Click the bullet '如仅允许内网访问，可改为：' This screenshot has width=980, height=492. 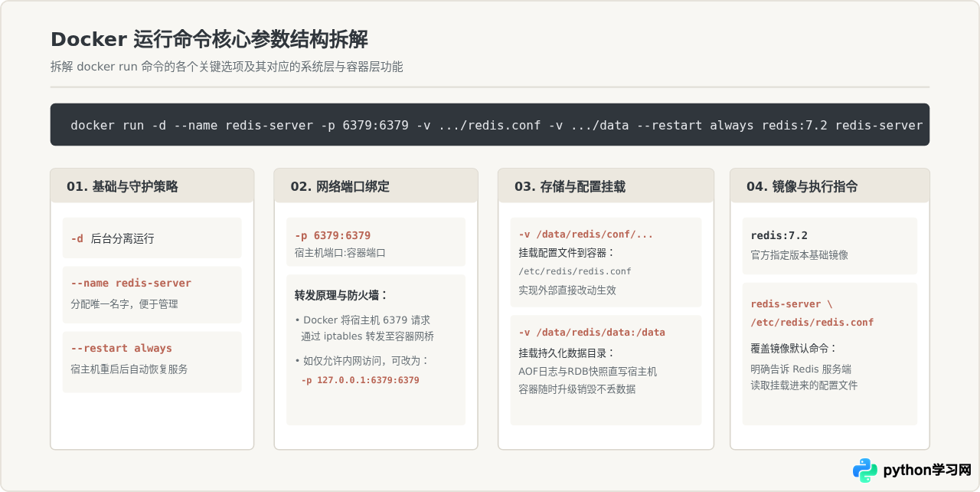(362, 360)
